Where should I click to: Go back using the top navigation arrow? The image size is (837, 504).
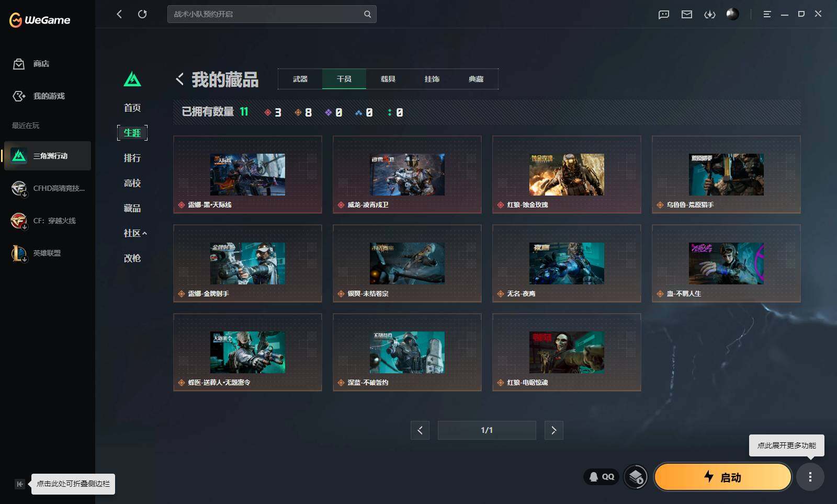tap(119, 14)
